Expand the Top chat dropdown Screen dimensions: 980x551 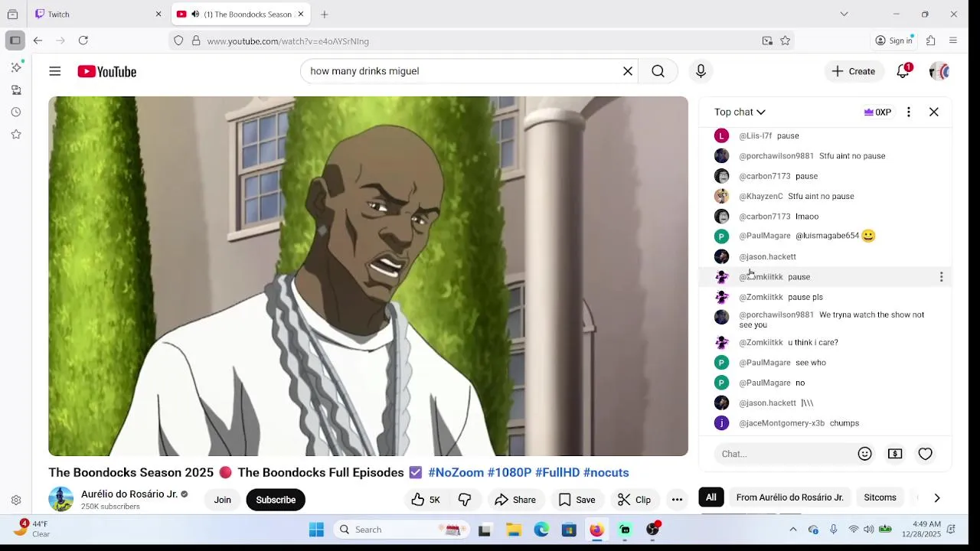[740, 112]
